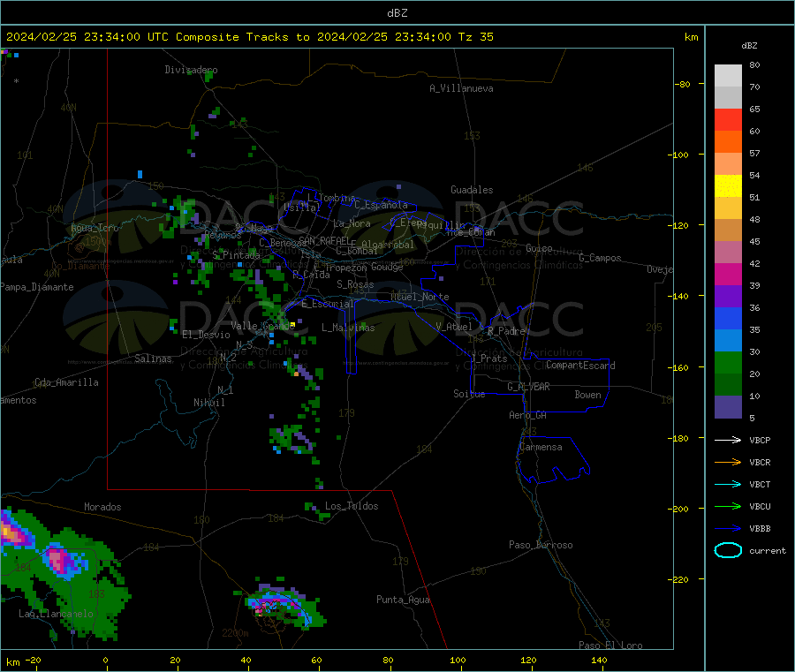Click the 'Bowen' map label
The height and width of the screenshot is (672, 795).
pyautogui.click(x=588, y=395)
